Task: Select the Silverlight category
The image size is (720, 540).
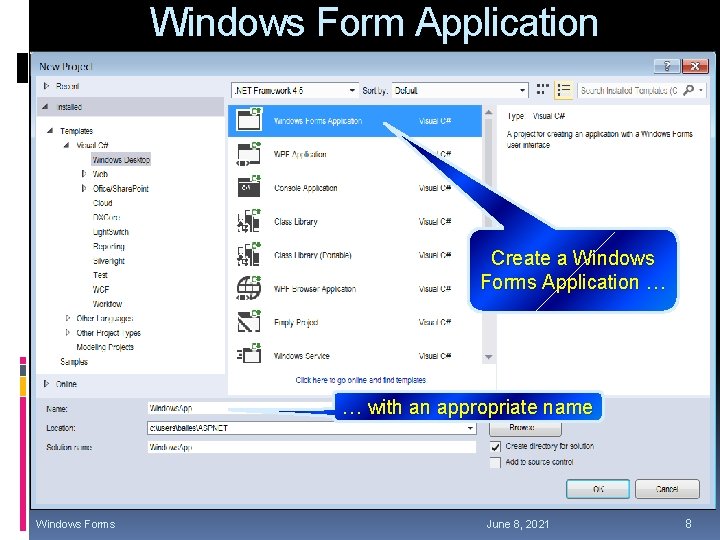Action: tap(108, 261)
